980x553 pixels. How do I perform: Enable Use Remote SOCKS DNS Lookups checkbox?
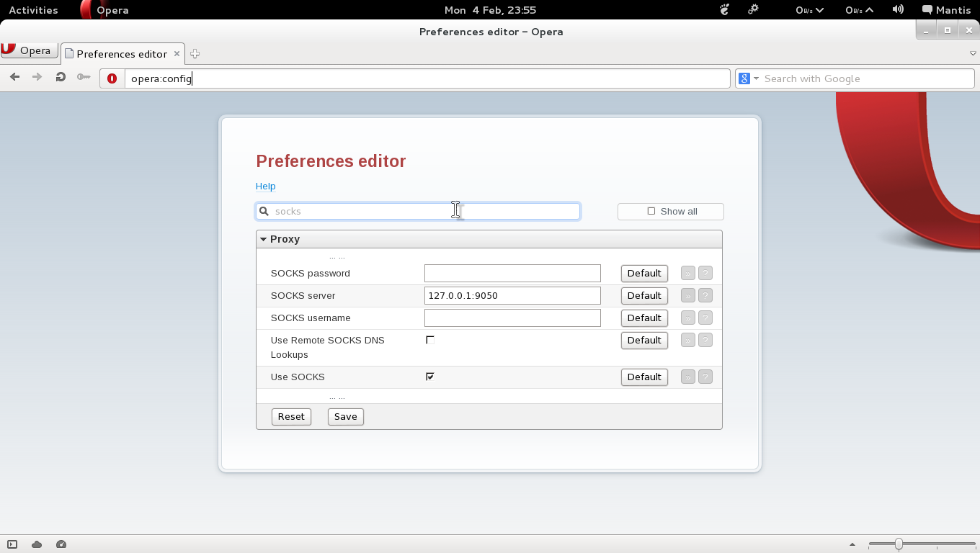pos(430,340)
